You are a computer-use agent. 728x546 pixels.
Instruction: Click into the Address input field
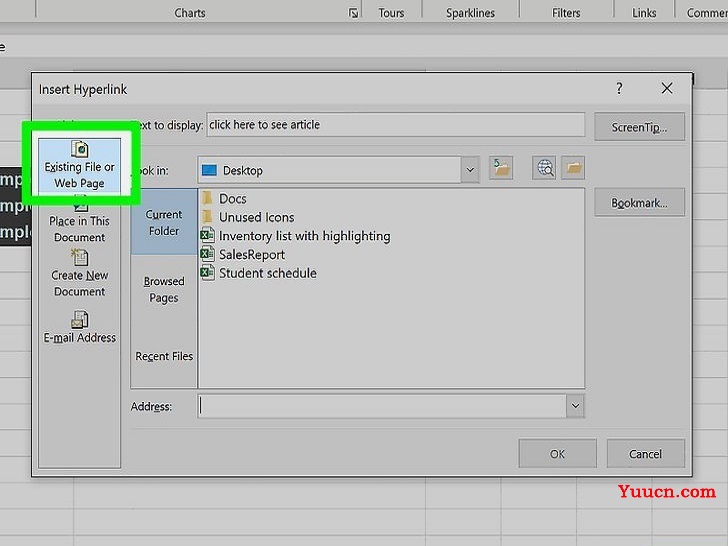coord(382,406)
